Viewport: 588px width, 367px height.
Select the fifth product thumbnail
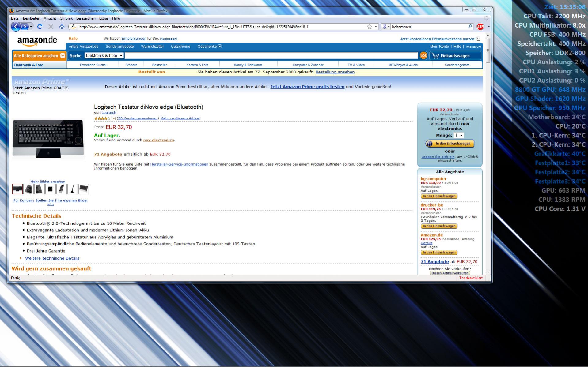coord(62,189)
